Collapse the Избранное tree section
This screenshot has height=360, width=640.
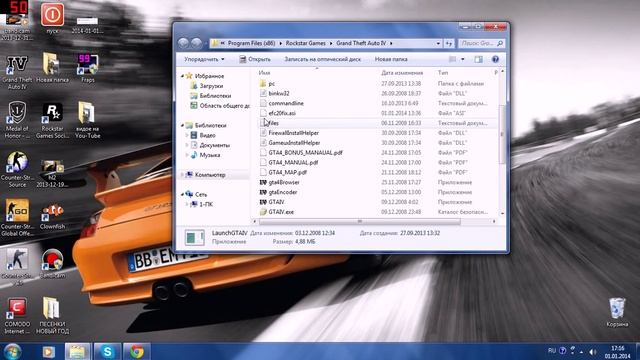click(182, 76)
